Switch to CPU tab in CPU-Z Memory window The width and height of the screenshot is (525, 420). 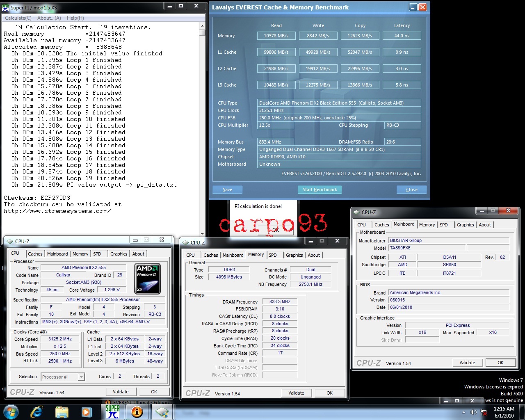tap(191, 255)
